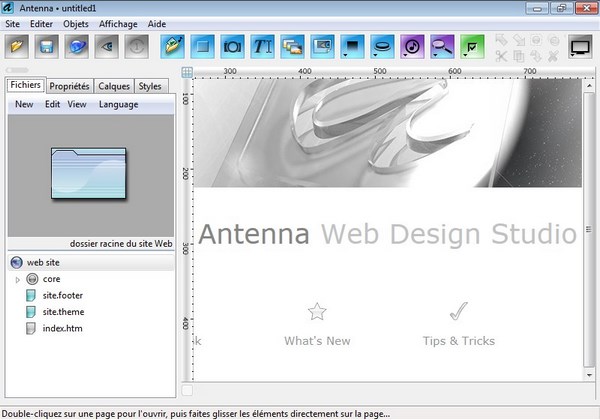Click the canvas vertical scrollbar up arrow
600x420 pixels.
click(589, 86)
